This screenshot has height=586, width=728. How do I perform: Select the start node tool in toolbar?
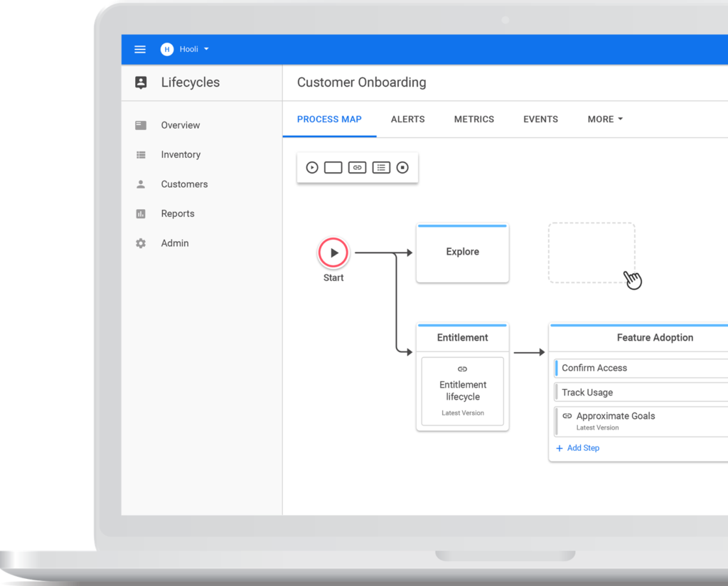tap(312, 168)
